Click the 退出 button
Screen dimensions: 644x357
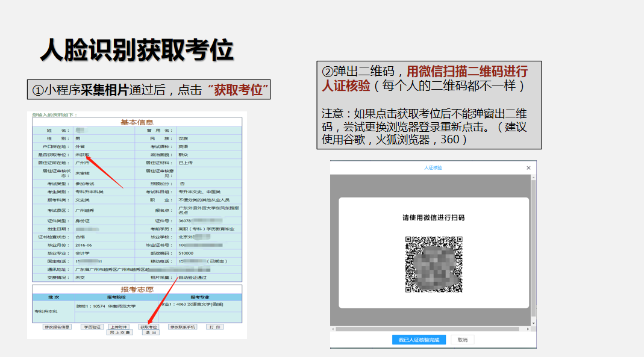151,332
